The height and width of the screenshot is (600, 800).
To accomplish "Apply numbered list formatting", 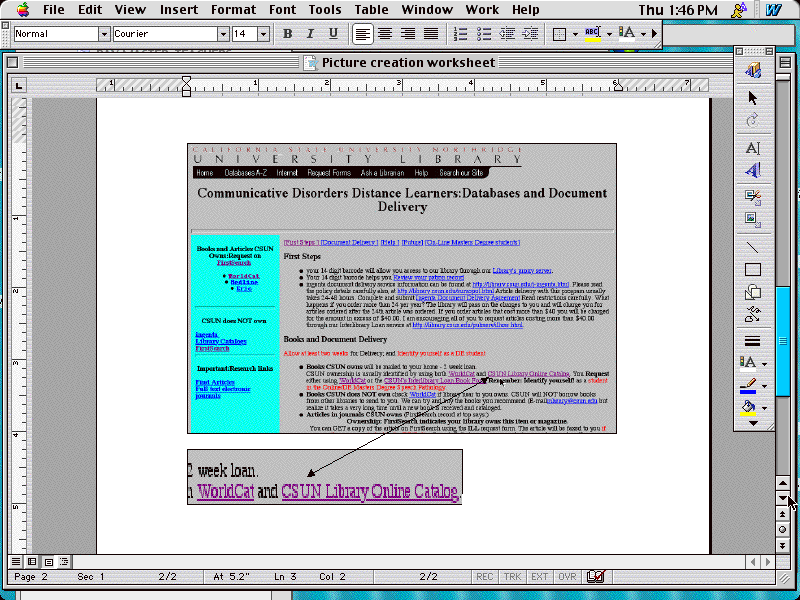I will coord(461,34).
